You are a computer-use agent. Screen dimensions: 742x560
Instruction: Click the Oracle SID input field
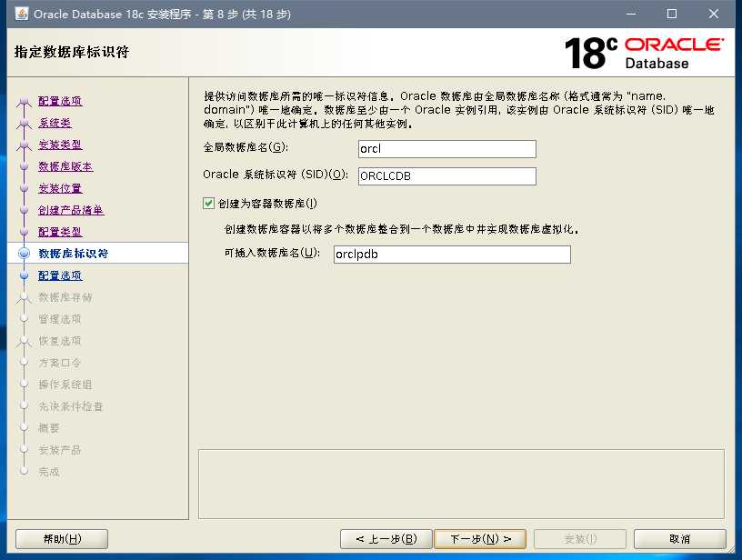pos(447,176)
